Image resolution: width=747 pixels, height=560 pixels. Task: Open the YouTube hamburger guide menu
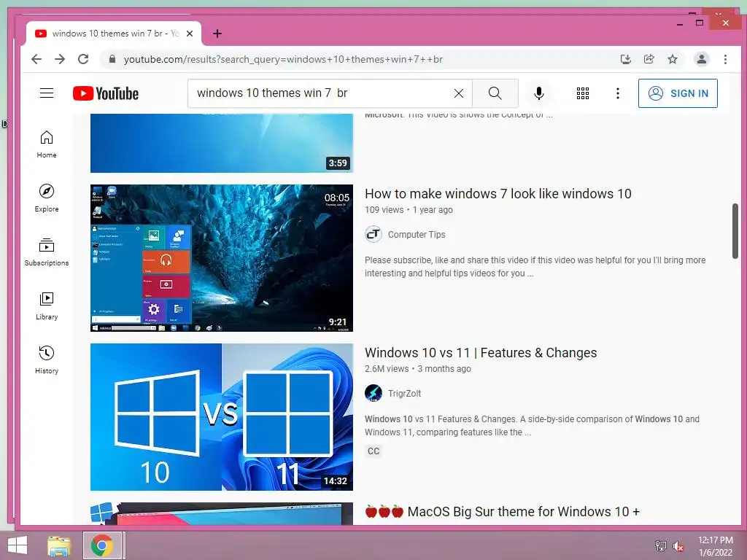pyautogui.click(x=47, y=93)
